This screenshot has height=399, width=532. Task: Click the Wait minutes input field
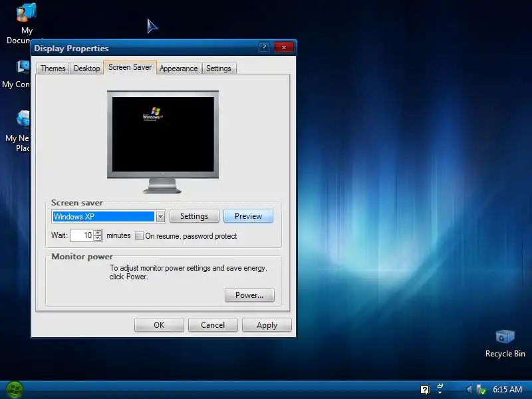[x=82, y=235]
